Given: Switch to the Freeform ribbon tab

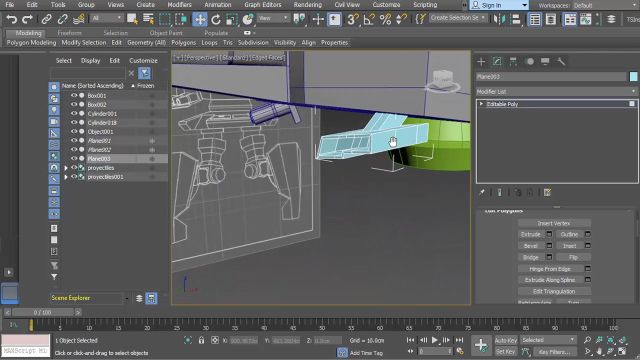Looking at the screenshot, I should click(x=69, y=33).
